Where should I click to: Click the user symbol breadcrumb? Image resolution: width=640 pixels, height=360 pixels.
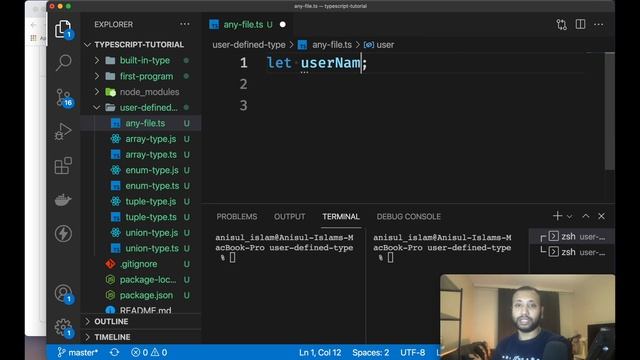click(x=379, y=45)
